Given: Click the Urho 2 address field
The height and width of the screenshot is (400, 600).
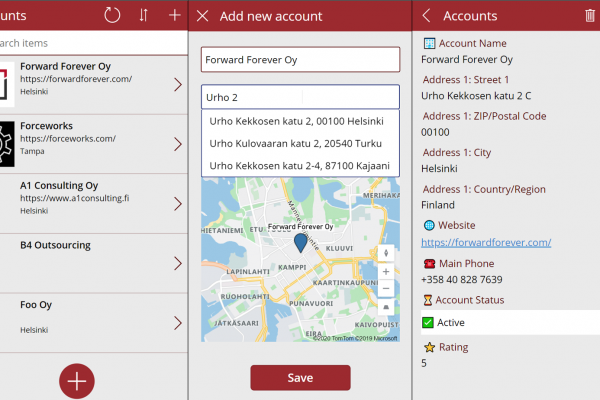Looking at the screenshot, I should click(300, 97).
